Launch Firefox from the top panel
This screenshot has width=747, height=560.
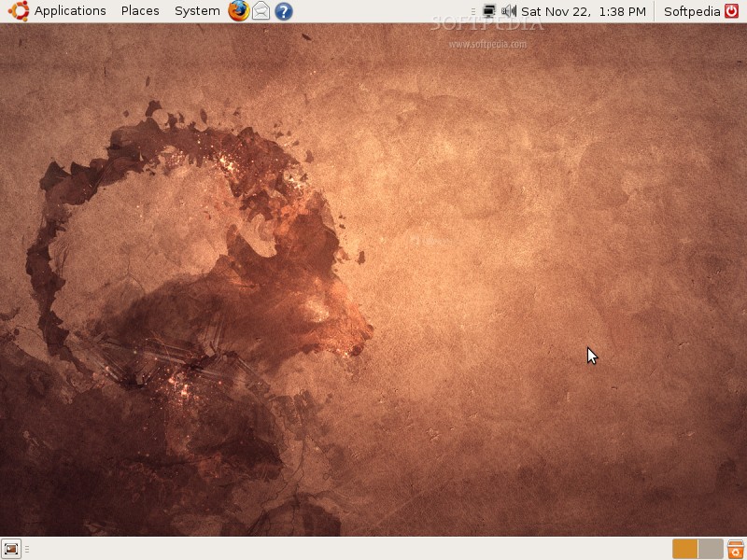click(x=239, y=11)
